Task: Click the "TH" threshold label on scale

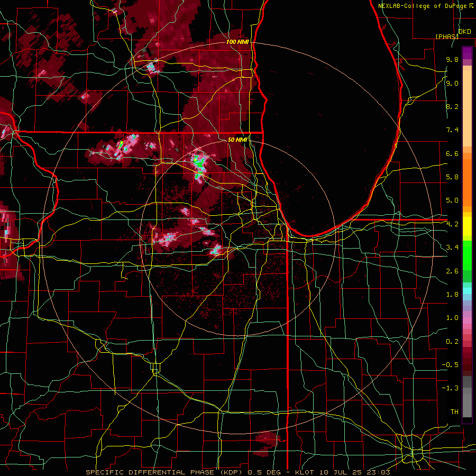Action: coord(454,412)
